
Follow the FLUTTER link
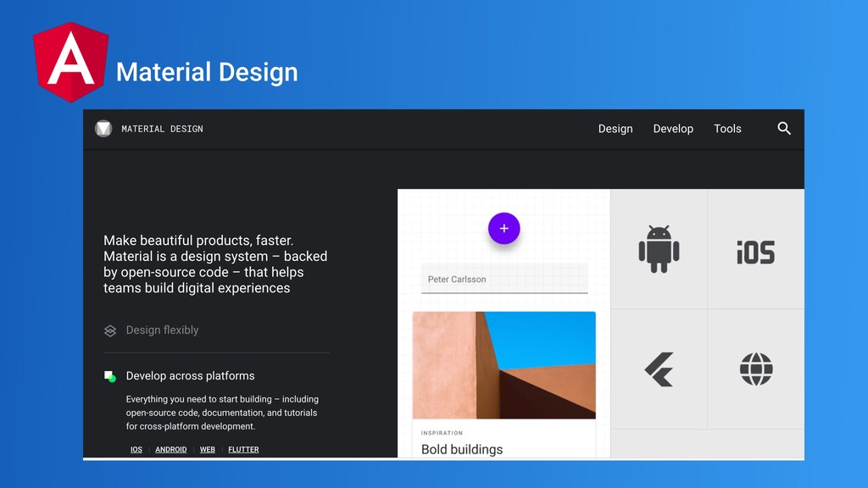click(243, 449)
